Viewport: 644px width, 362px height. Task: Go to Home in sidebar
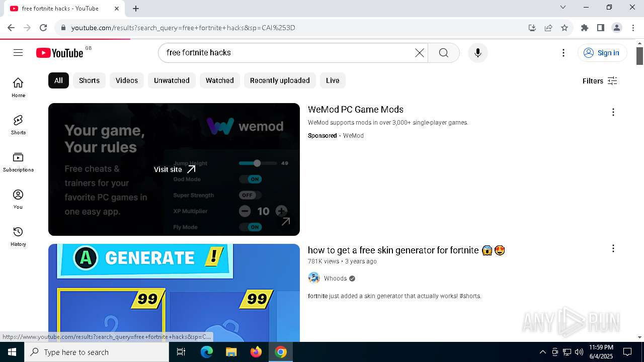(18, 87)
